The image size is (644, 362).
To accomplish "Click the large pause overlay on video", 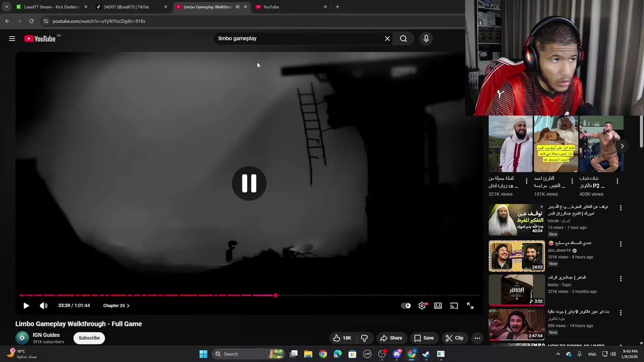I will pos(249,184).
